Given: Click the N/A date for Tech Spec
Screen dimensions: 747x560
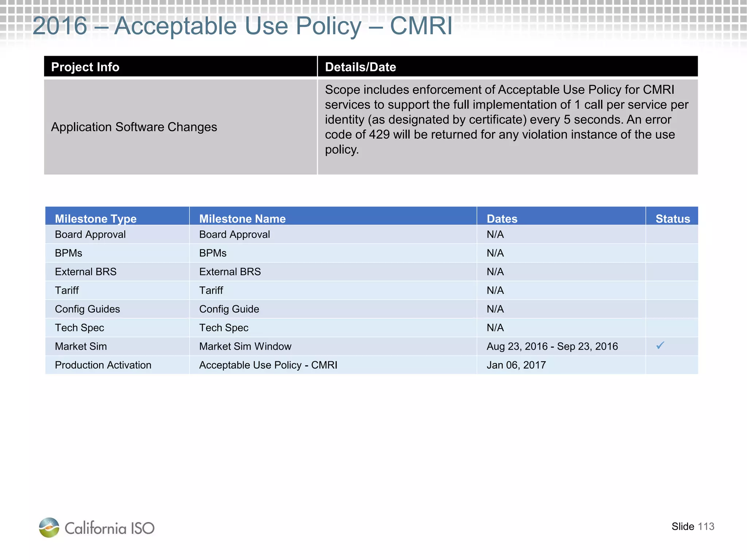Looking at the screenshot, I should click(x=495, y=328).
